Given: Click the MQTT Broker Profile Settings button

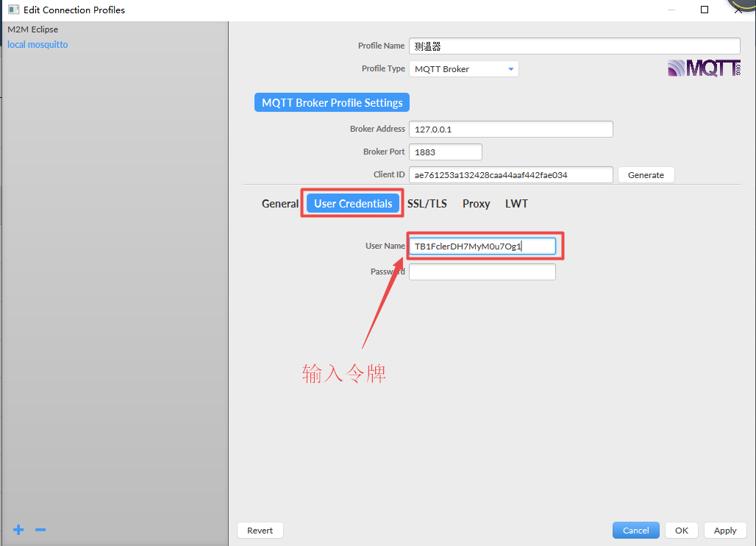Looking at the screenshot, I should coord(332,102).
